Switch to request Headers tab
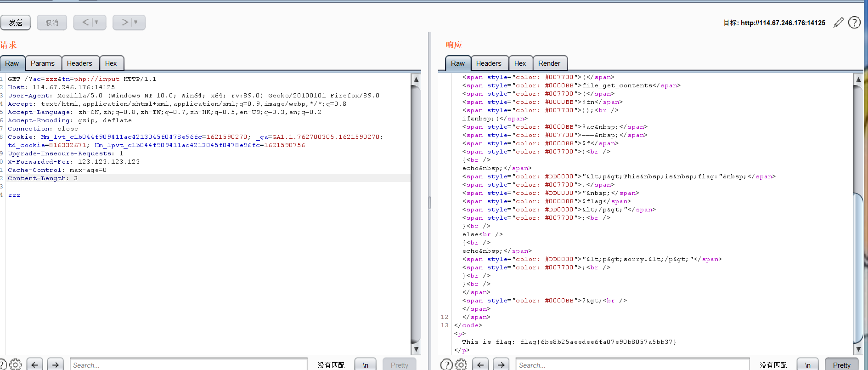Viewport: 868px width, 370px height. click(x=79, y=63)
